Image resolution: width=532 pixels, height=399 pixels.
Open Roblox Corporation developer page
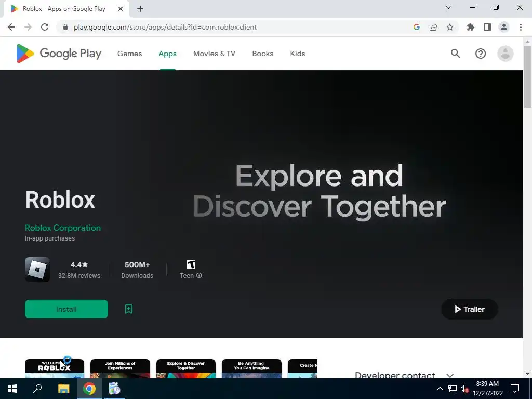(x=63, y=228)
